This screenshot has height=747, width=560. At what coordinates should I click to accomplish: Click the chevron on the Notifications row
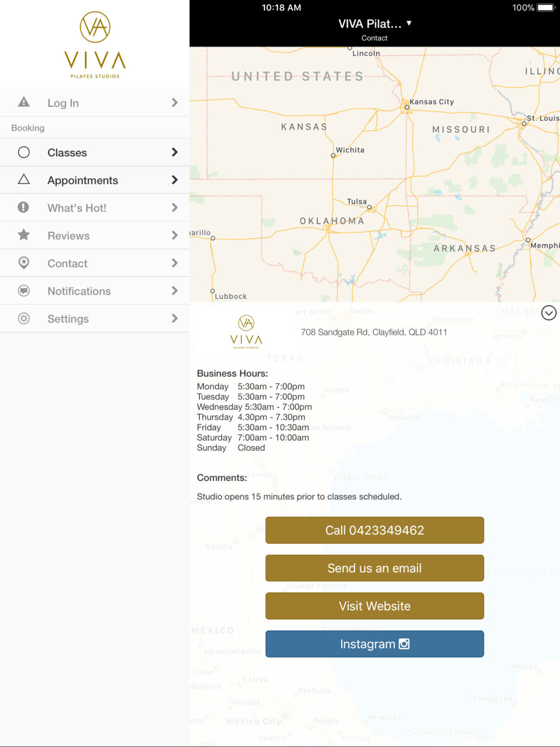pyautogui.click(x=175, y=291)
